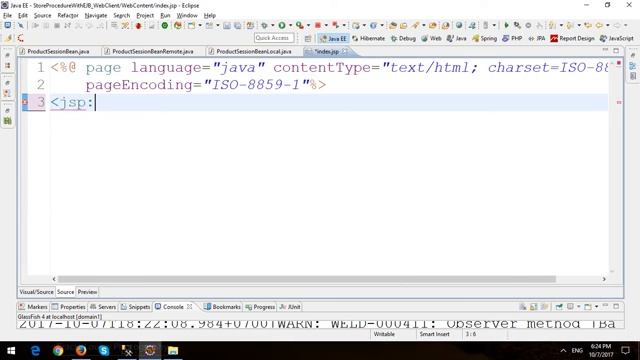Select the Source editor view tab

click(x=65, y=292)
